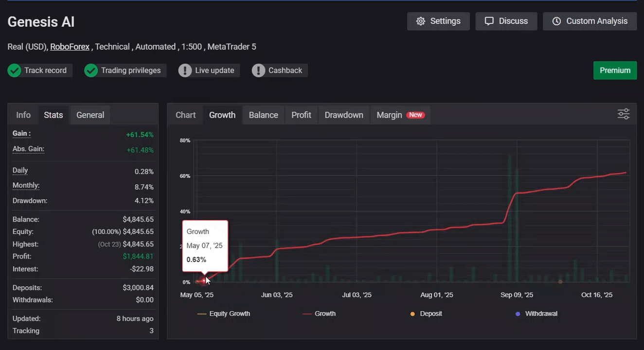Viewport: 644px width, 350px height.
Task: Click the +61.54% gain value
Action: (140, 135)
